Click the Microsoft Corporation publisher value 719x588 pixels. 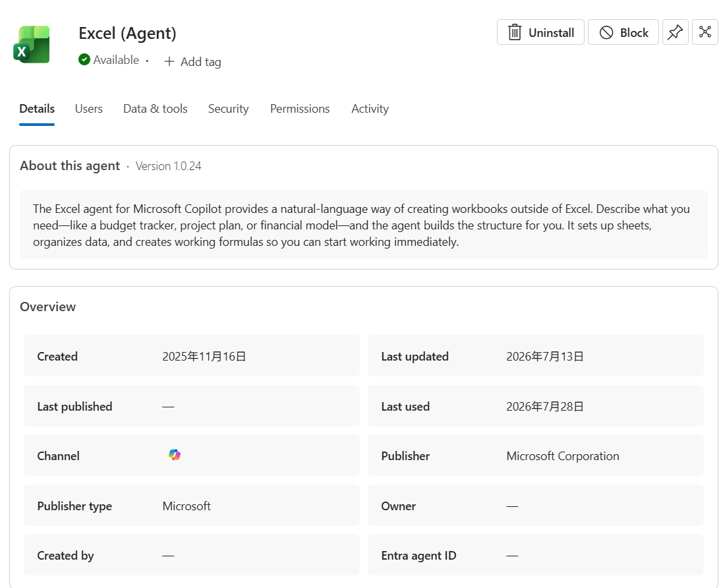[563, 456]
